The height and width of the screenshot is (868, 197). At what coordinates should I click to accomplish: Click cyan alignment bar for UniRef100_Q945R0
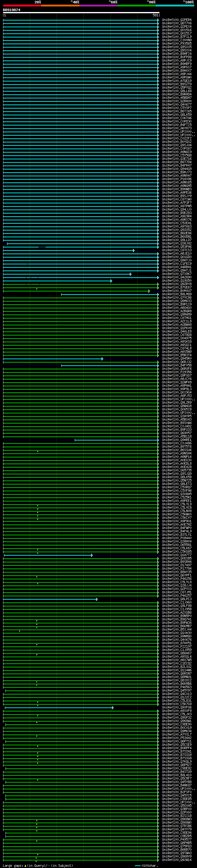pyautogui.click(x=53, y=359)
